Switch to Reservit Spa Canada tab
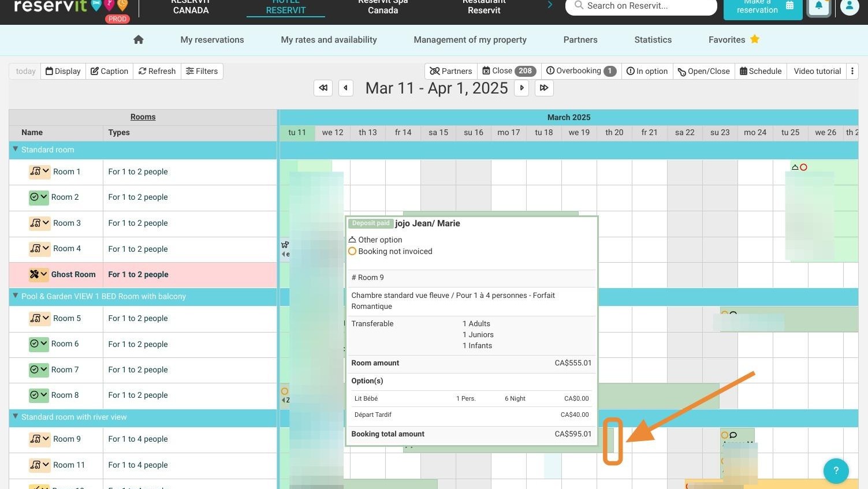 pyautogui.click(x=383, y=7)
